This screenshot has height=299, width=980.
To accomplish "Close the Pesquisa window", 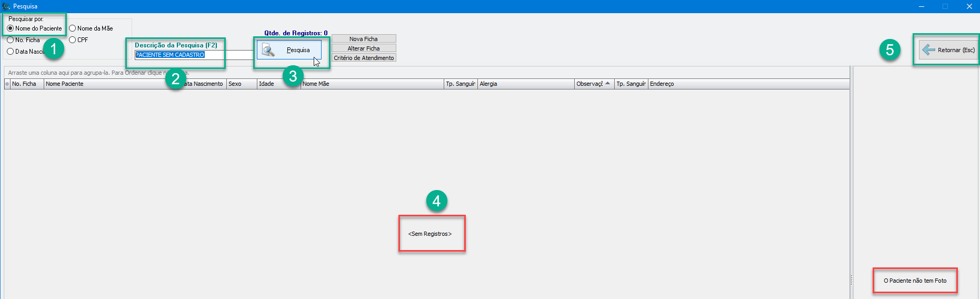I will pyautogui.click(x=969, y=6).
